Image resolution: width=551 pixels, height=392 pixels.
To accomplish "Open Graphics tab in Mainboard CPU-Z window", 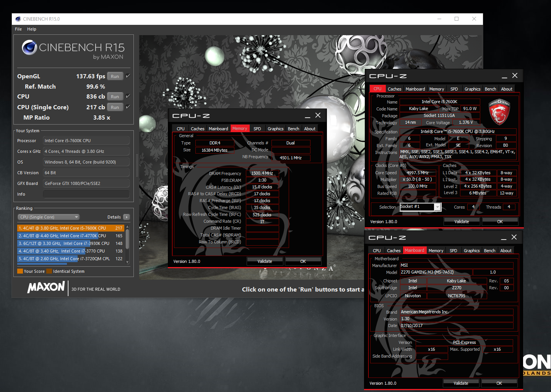I will (472, 251).
